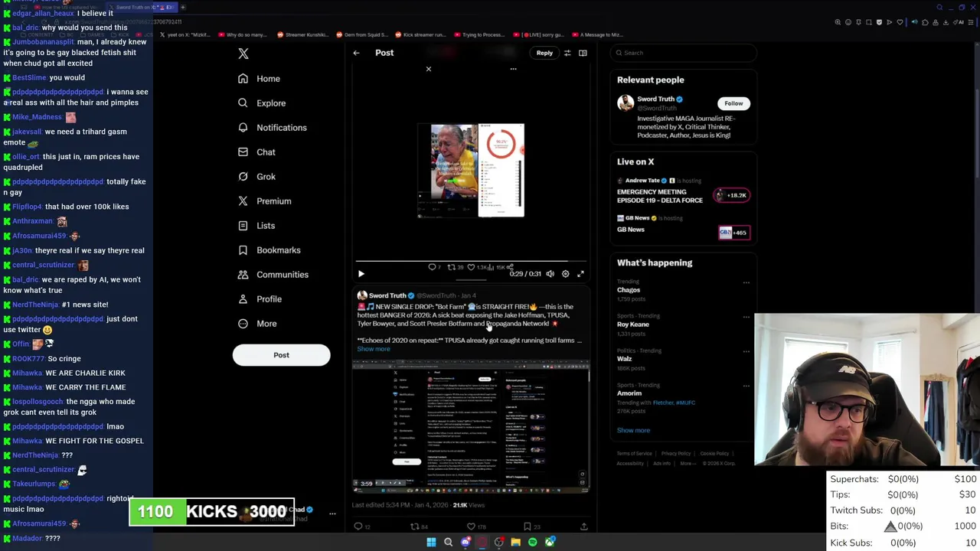This screenshot has width=980, height=551.
Task: Click the repost icon under the video
Action: (x=452, y=267)
